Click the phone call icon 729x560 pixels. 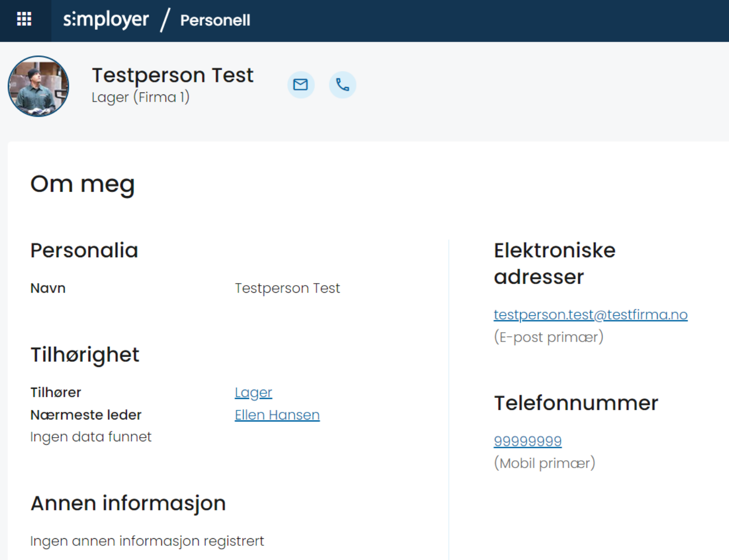click(x=343, y=84)
